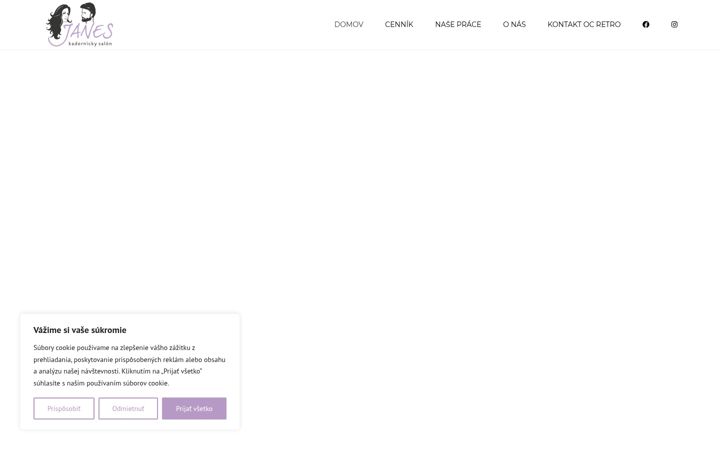Go to the DOMOV menu item
The width and height of the screenshot is (720, 450).
coord(349,24)
